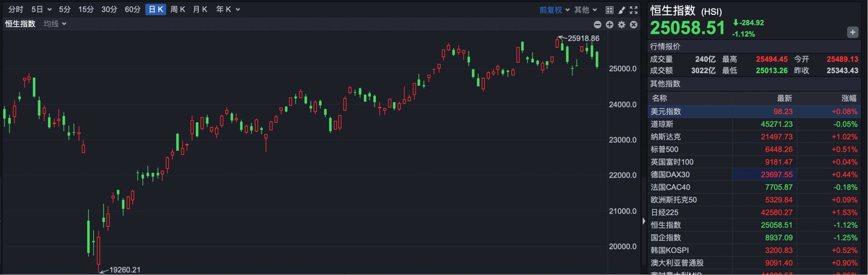Click the 成交额 value 3022亿
Viewport: 868px width, 275px height.
(703, 71)
